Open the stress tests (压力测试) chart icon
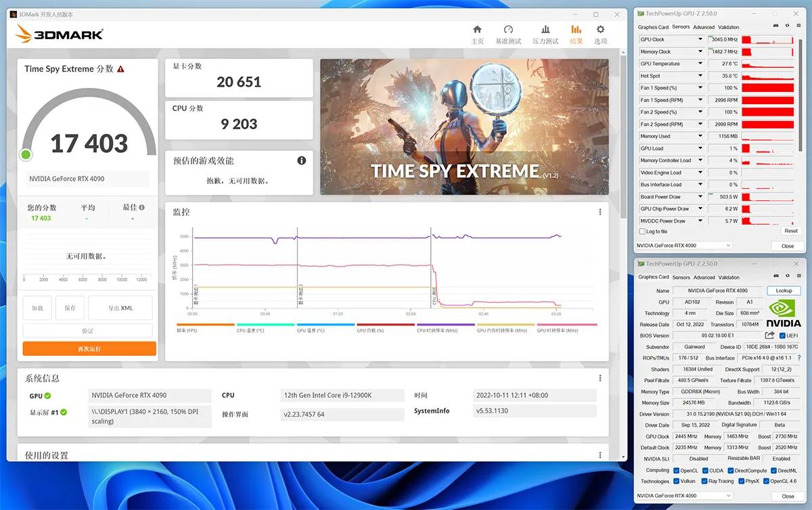 (545, 30)
